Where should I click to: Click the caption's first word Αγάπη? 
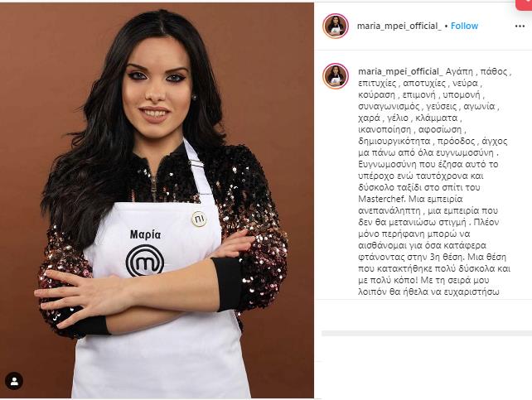tap(459, 72)
